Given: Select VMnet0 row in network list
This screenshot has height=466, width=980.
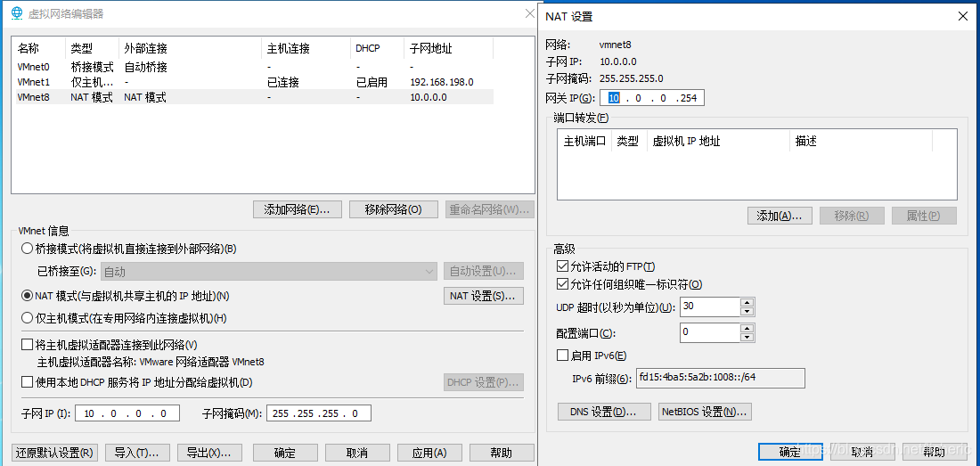Looking at the screenshot, I should coord(253,66).
